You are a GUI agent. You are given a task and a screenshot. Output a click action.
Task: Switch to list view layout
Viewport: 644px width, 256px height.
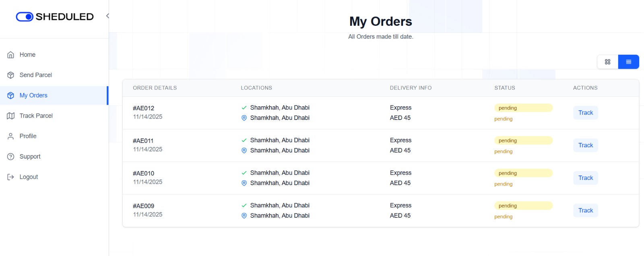click(628, 62)
